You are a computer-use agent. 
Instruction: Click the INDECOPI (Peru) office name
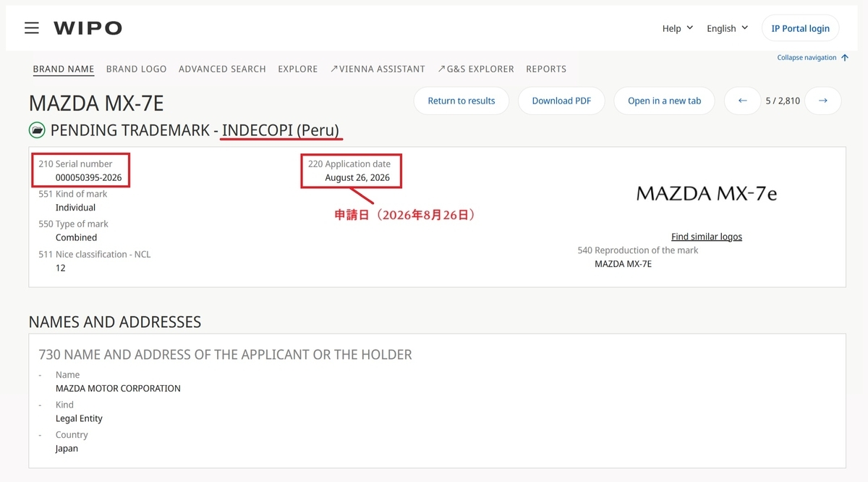[x=281, y=130]
